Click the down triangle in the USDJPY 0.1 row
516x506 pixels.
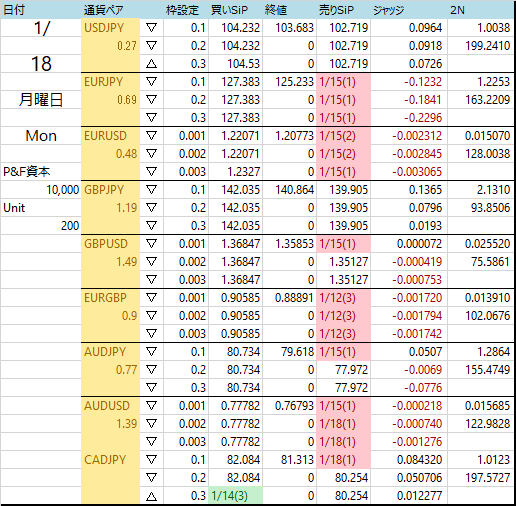[x=151, y=28]
